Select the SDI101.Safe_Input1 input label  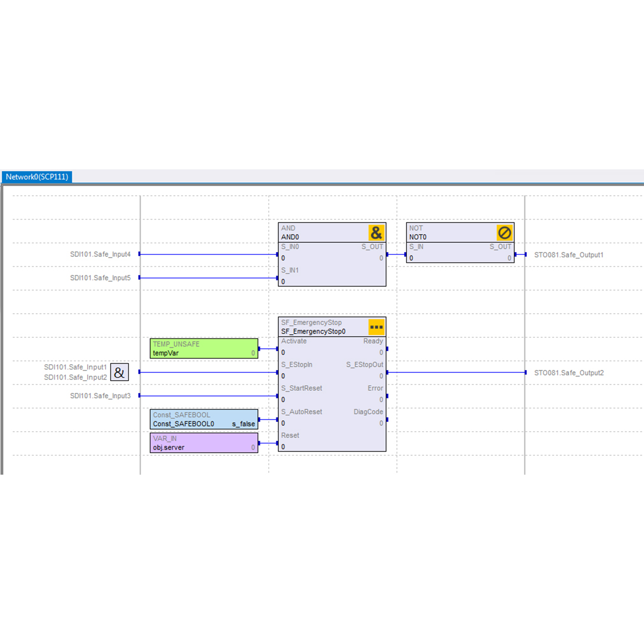(x=75, y=367)
